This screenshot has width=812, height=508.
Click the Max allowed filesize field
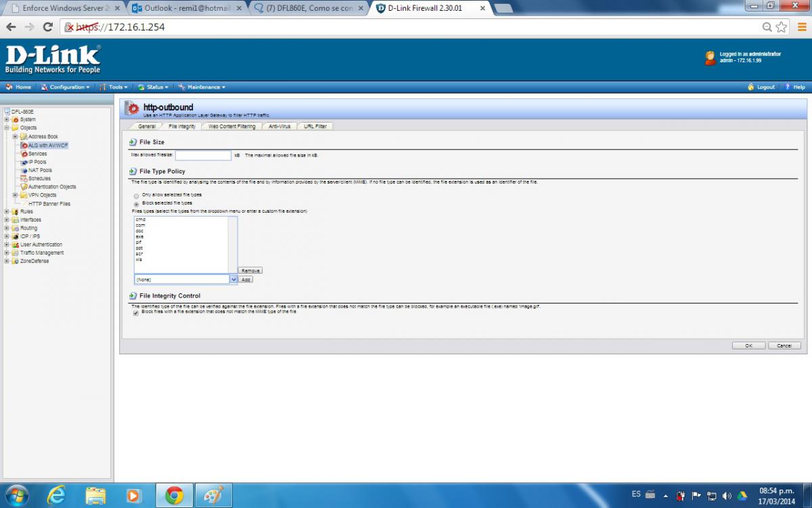(x=203, y=155)
